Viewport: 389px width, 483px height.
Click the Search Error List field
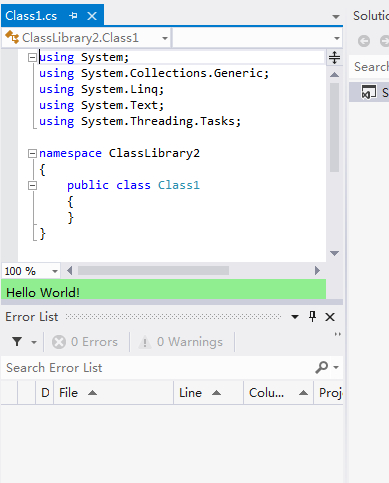pyautogui.click(x=157, y=368)
